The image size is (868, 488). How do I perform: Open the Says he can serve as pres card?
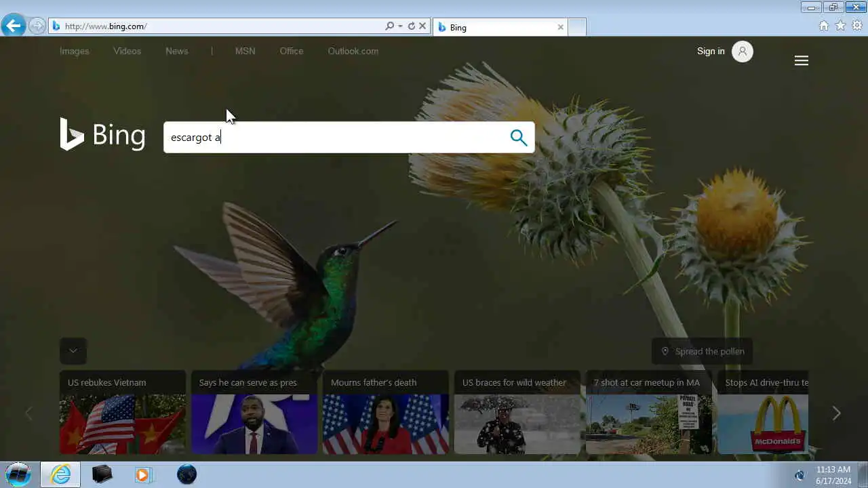coord(254,412)
